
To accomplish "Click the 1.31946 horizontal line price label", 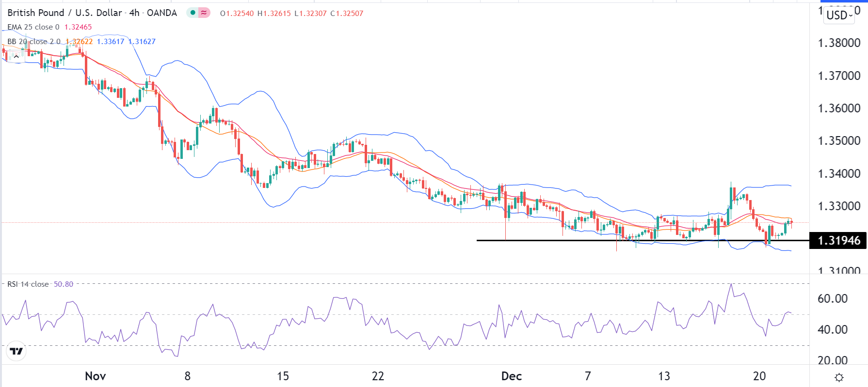I will point(838,241).
